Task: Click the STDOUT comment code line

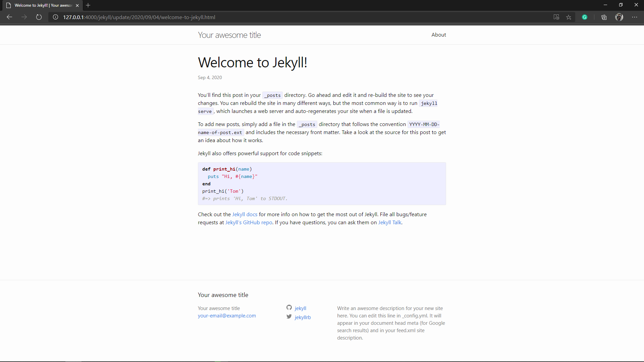Action: [245, 199]
